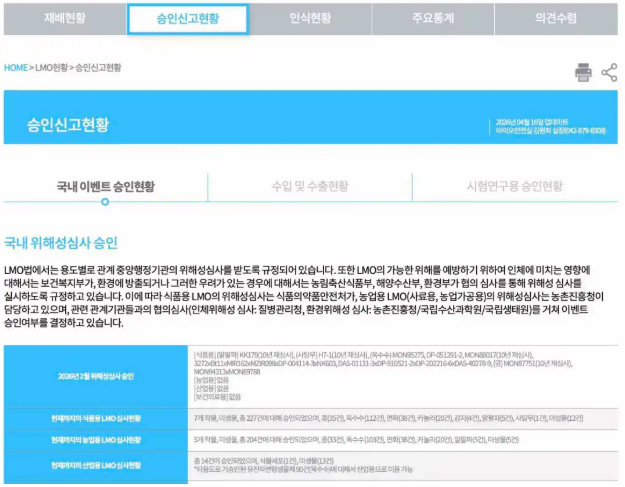Open the 주요통계 top tab

click(x=436, y=18)
